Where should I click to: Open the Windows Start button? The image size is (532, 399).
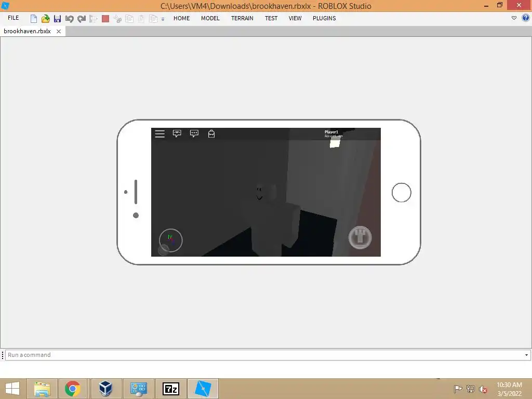(x=12, y=389)
